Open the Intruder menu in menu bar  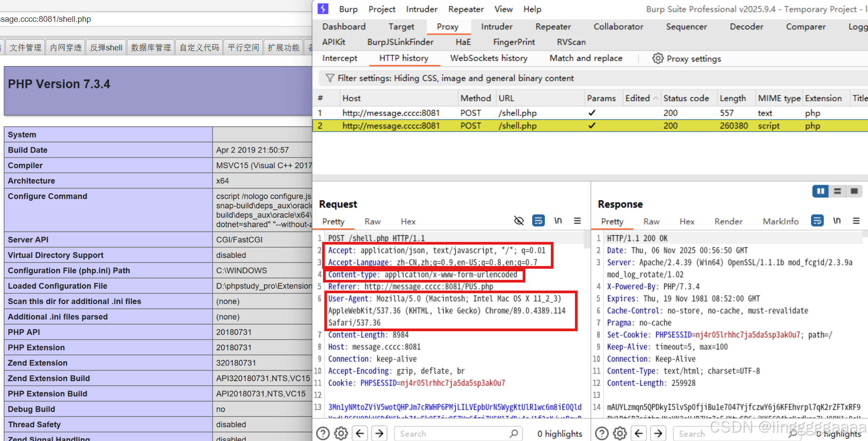[422, 9]
